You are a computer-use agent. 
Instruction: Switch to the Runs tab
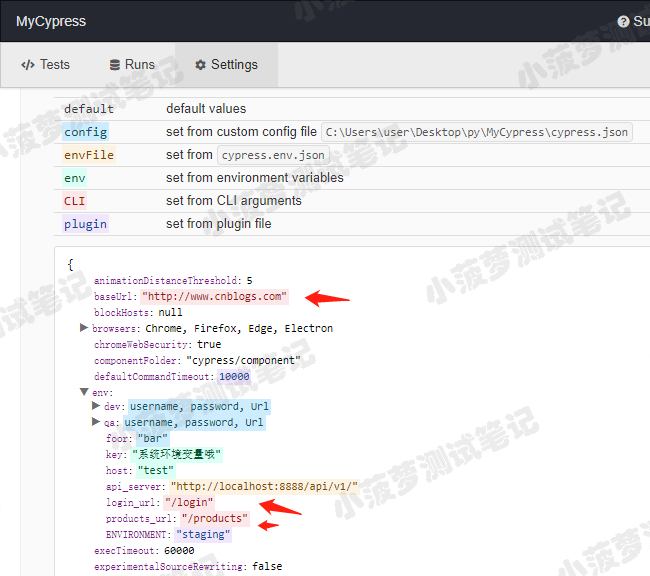tap(132, 65)
